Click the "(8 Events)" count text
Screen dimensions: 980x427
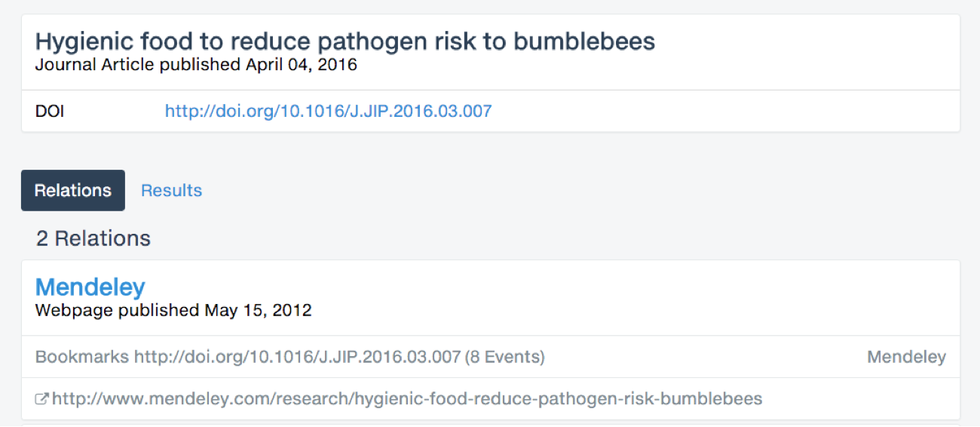pyautogui.click(x=504, y=357)
